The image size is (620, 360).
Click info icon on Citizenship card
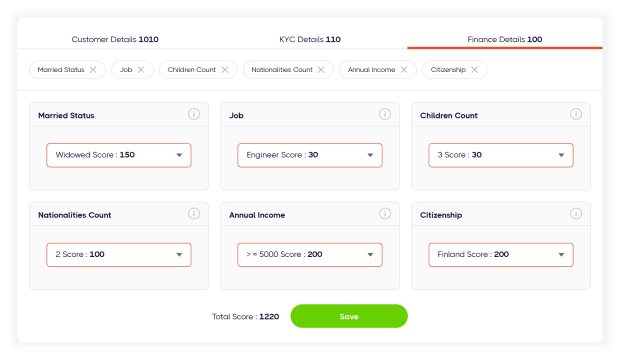576,214
